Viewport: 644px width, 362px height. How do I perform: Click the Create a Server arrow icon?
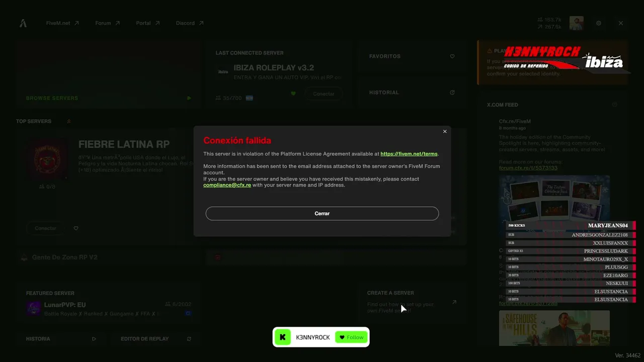[x=454, y=302]
